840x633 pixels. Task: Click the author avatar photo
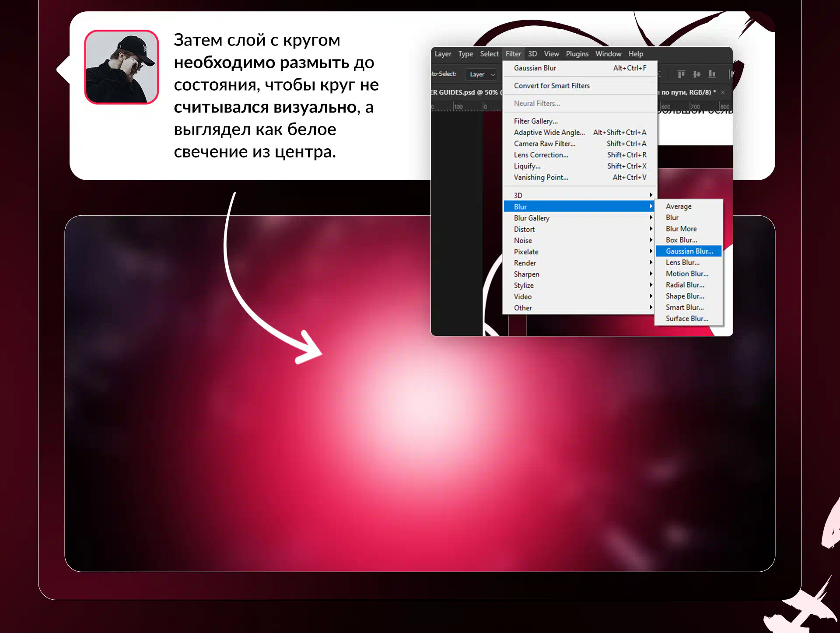[121, 67]
